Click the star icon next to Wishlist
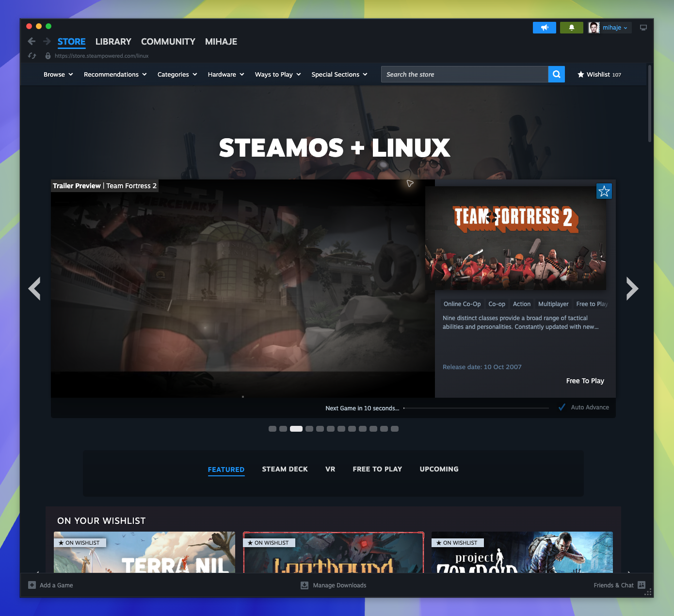The width and height of the screenshot is (674, 616). [581, 74]
